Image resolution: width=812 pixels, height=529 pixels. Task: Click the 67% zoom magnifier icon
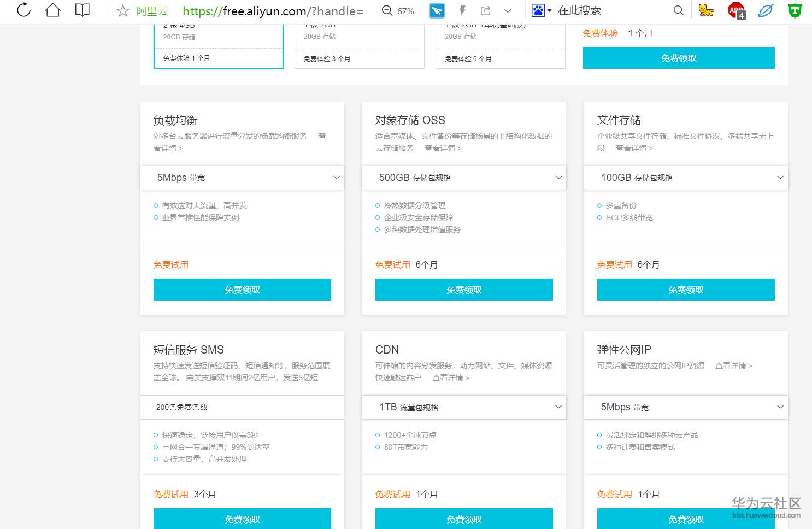[387, 10]
